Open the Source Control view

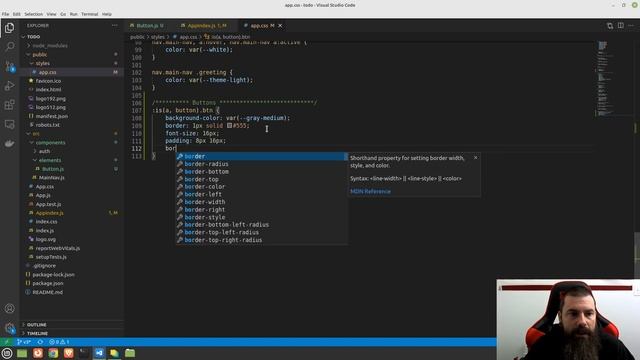click(9, 66)
